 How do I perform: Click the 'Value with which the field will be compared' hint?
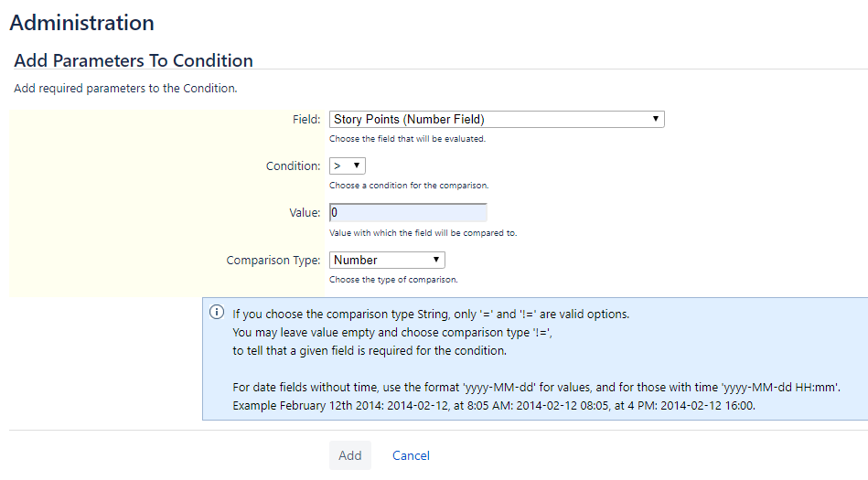pyautogui.click(x=423, y=233)
